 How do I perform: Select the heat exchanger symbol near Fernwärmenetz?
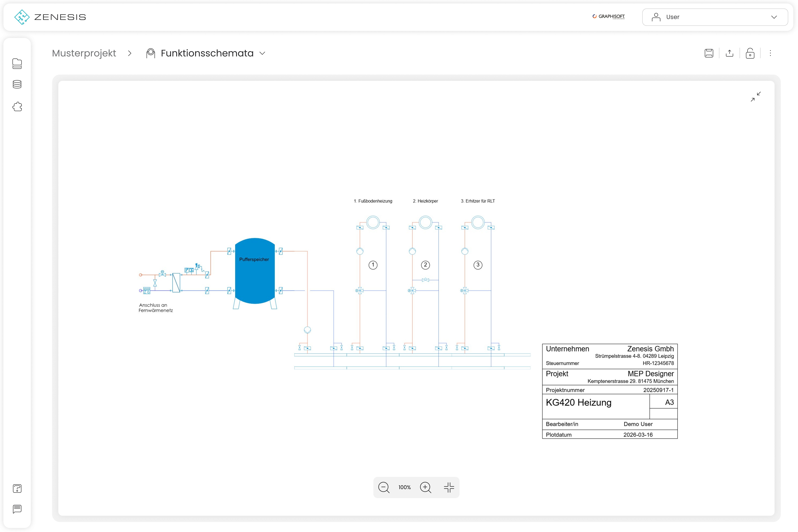point(176,283)
